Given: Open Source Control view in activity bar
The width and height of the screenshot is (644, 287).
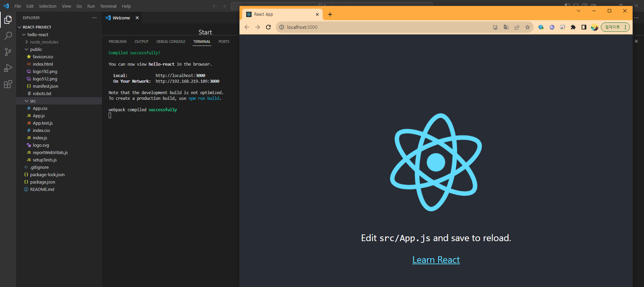Looking at the screenshot, I should pos(8,52).
